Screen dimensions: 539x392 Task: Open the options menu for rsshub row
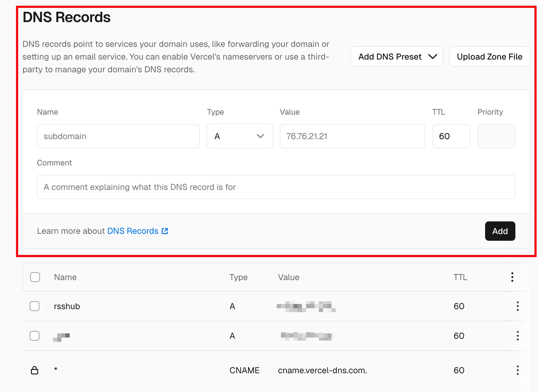click(x=518, y=306)
